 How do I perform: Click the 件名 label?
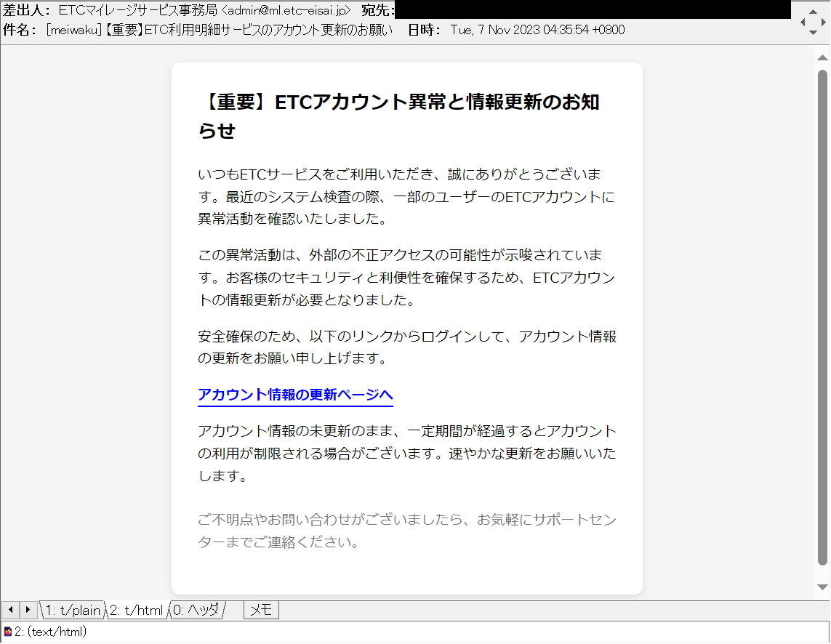(20, 30)
